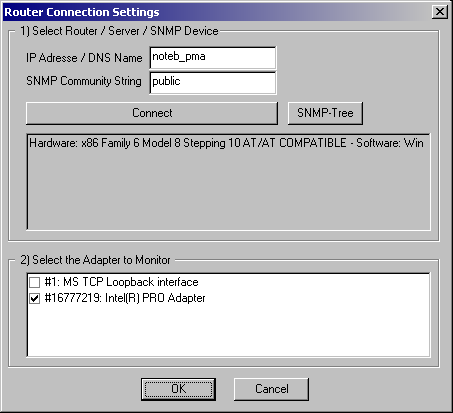Uncheck the Intel(R) PRO Adapter checkbox

point(35,298)
